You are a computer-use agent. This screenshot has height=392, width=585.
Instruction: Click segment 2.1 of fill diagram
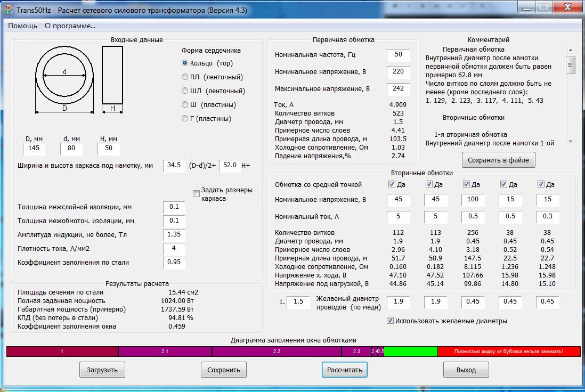(165, 352)
